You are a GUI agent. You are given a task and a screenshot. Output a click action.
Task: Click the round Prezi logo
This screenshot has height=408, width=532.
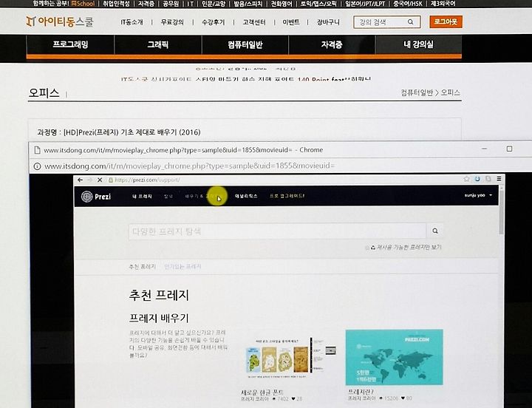click(87, 196)
